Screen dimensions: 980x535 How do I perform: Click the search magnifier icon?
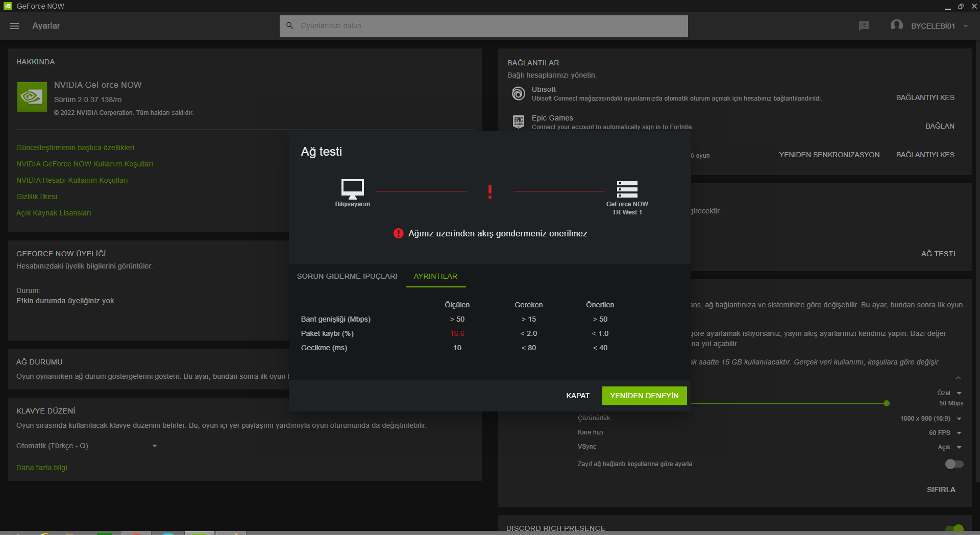(289, 26)
